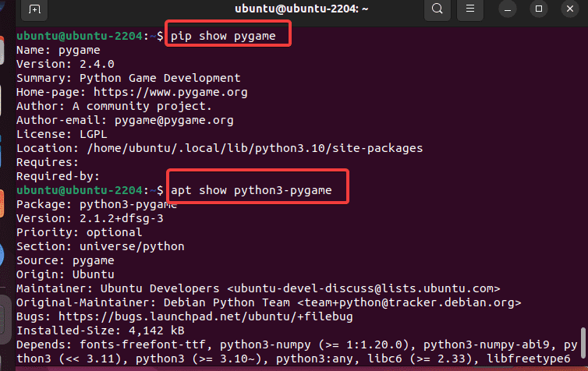The image size is (588, 371).
Task: Click the 'pip show pygame' command text
Action: coord(223,36)
